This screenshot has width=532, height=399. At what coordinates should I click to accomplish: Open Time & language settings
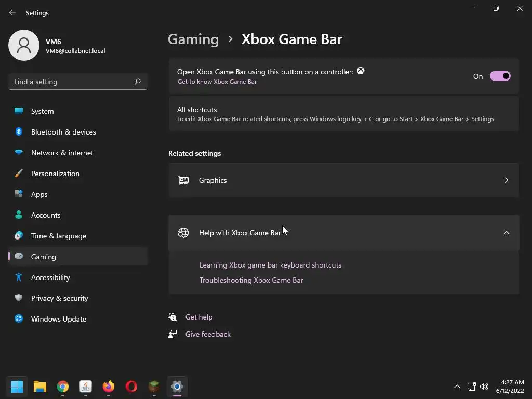coord(78,236)
